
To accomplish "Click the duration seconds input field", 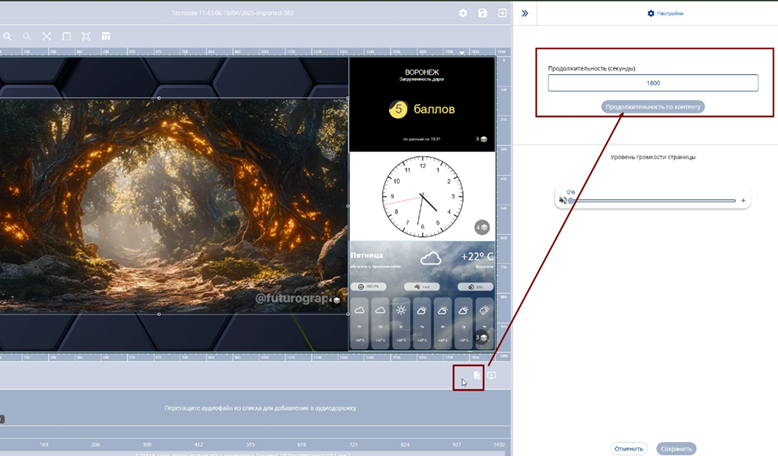I will click(653, 84).
